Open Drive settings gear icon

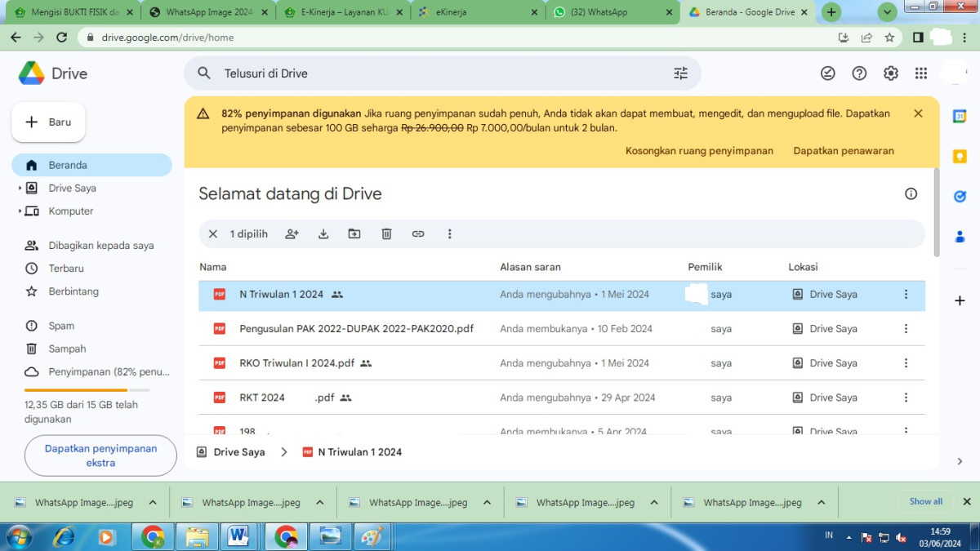click(x=890, y=73)
